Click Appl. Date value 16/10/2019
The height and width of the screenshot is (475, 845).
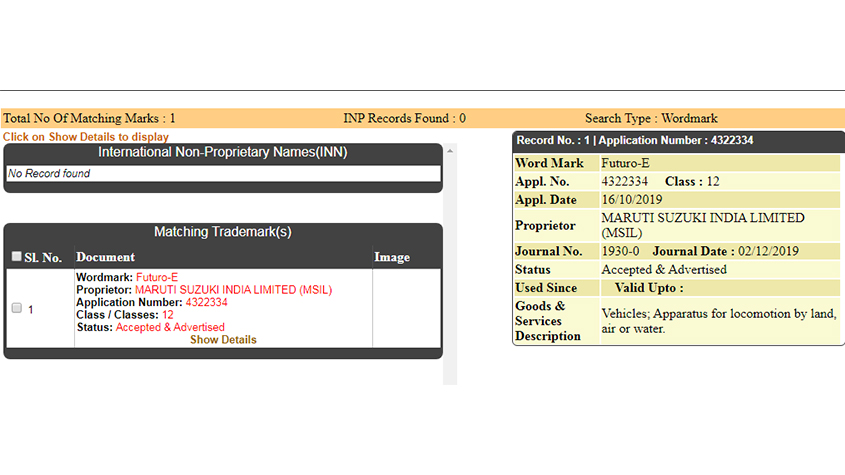pos(632,200)
